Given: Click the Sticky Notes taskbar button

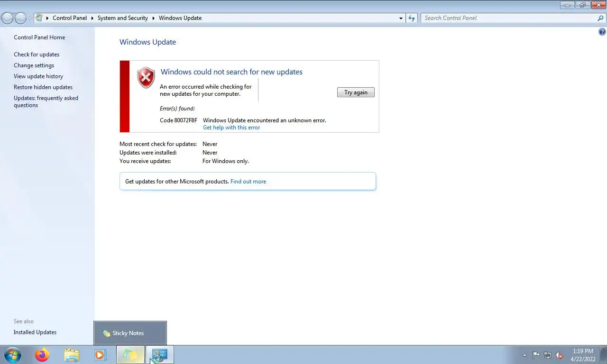Looking at the screenshot, I should point(130,355).
